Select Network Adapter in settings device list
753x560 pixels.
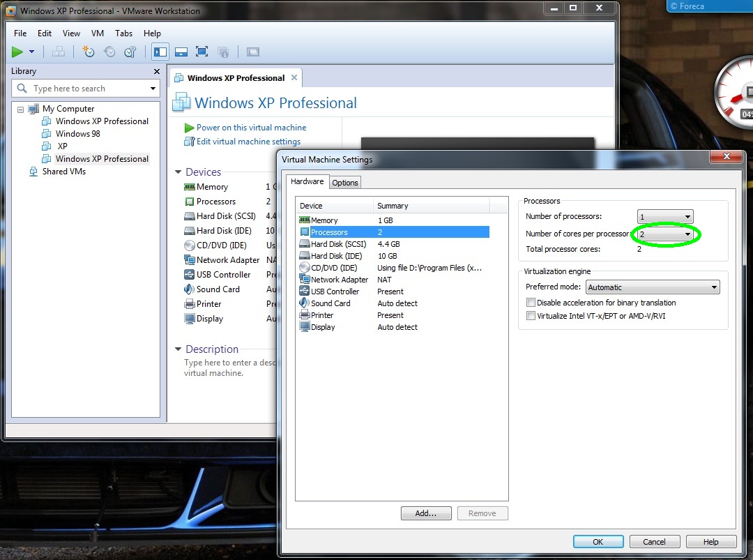pyautogui.click(x=393, y=280)
